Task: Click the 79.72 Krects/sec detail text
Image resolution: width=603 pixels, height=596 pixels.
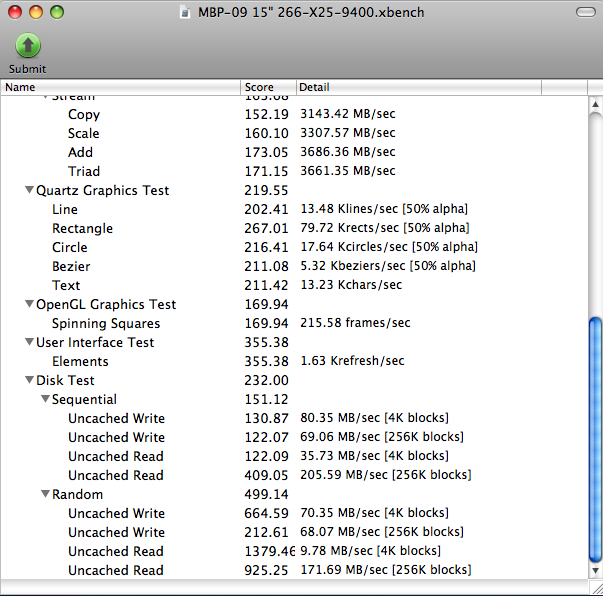Action: click(385, 228)
